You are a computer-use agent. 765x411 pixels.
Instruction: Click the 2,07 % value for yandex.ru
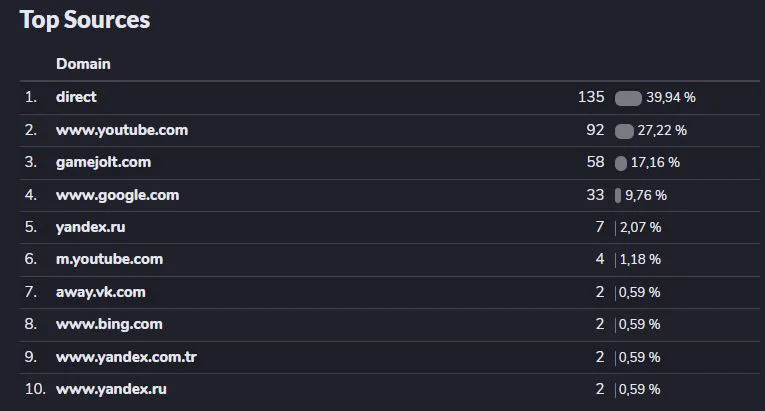[x=641, y=227]
